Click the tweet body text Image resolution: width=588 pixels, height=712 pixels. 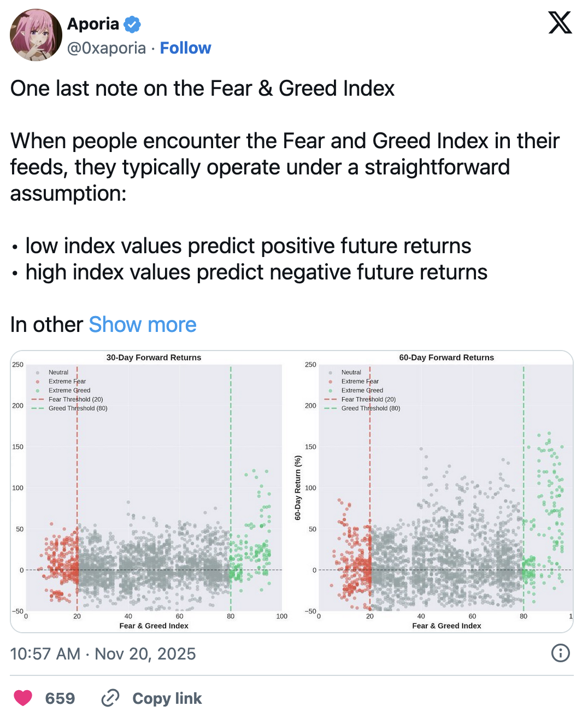(x=284, y=167)
